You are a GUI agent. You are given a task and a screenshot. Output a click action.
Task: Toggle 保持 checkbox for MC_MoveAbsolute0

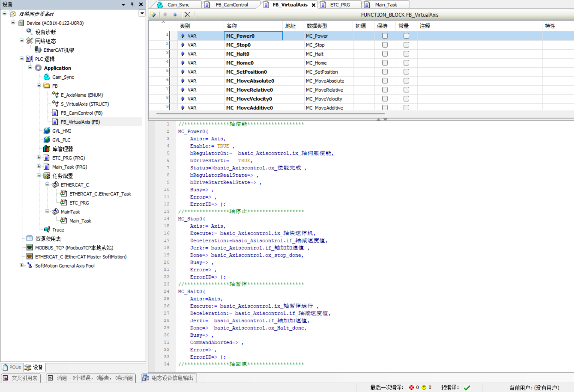(x=385, y=81)
